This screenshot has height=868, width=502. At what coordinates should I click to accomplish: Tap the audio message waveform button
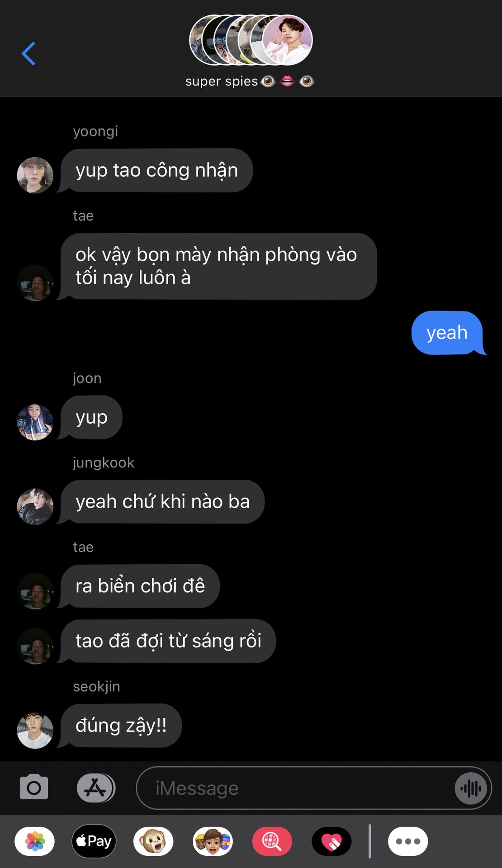click(x=471, y=788)
